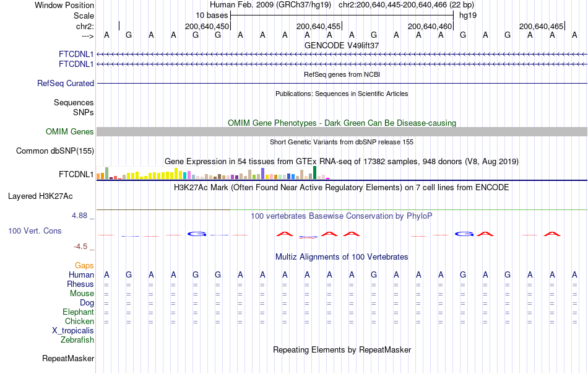Click the SNPs track label

click(x=84, y=112)
